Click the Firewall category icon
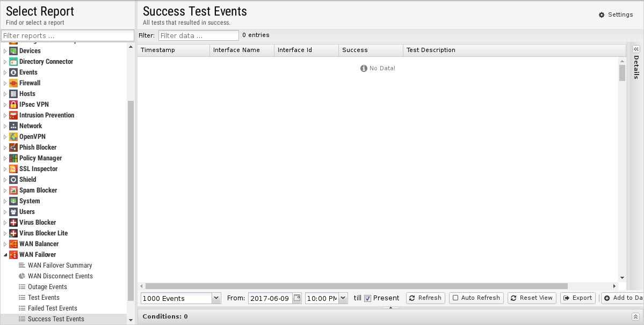 (x=13, y=83)
